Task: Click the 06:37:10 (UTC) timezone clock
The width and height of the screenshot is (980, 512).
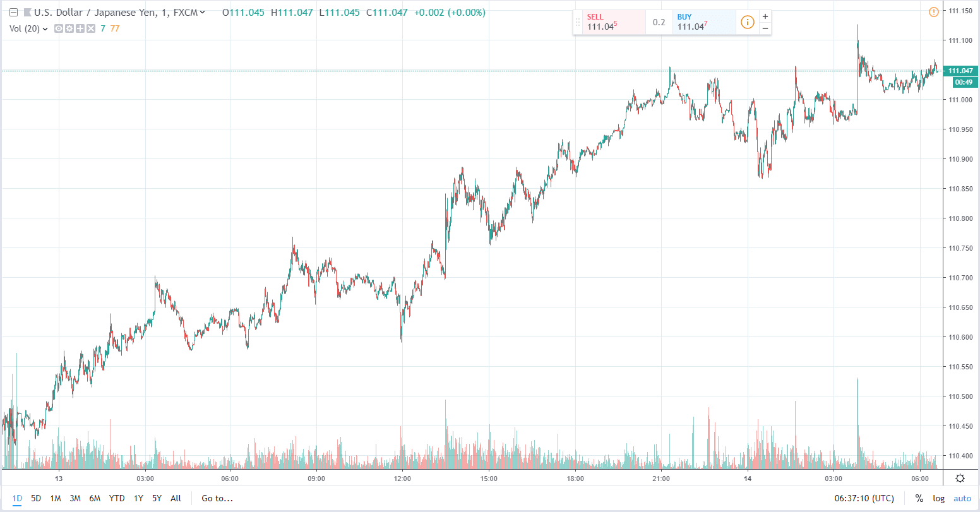Action: tap(864, 498)
